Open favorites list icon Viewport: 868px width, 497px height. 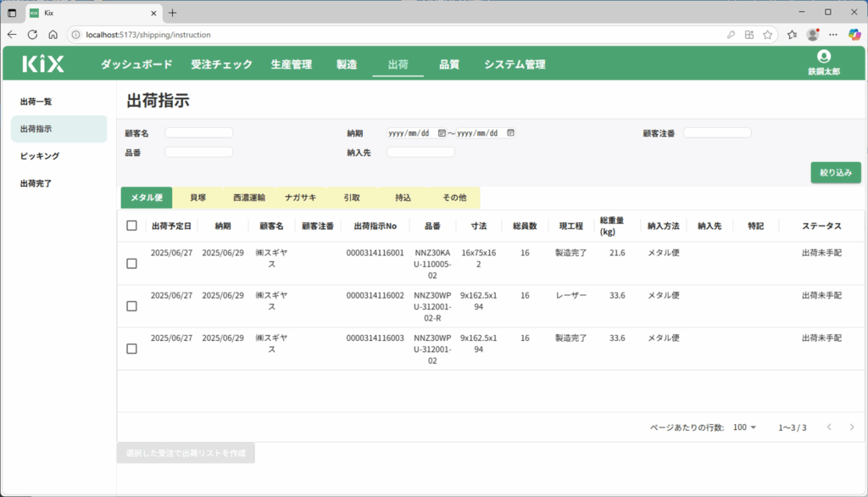[793, 35]
